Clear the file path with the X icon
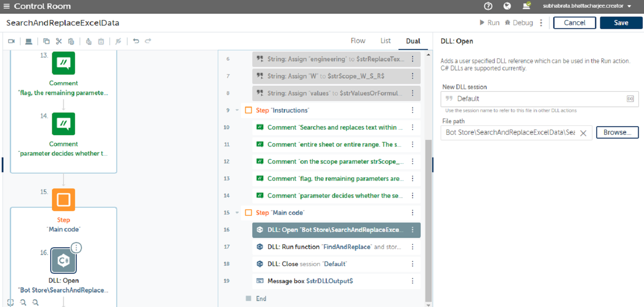644x307 pixels. [x=583, y=133]
